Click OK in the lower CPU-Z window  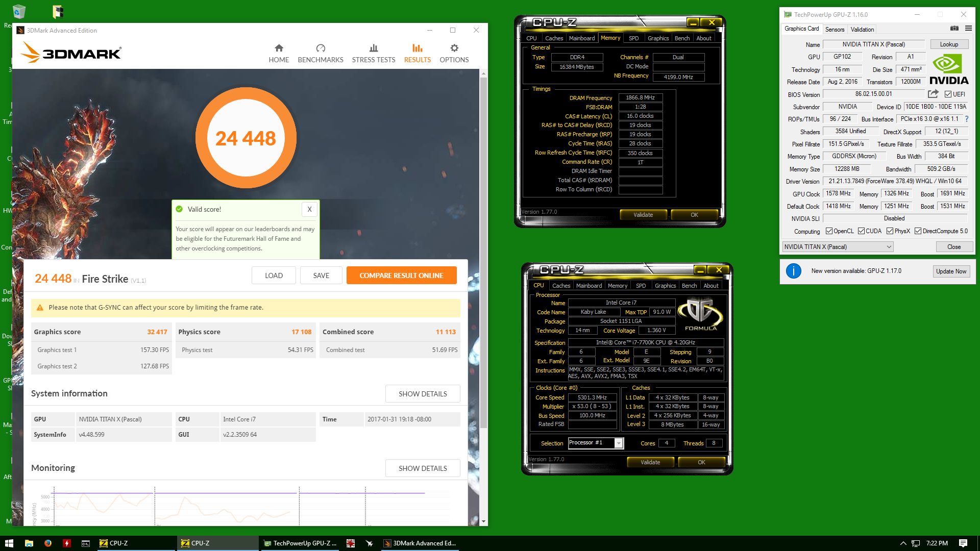pos(701,462)
